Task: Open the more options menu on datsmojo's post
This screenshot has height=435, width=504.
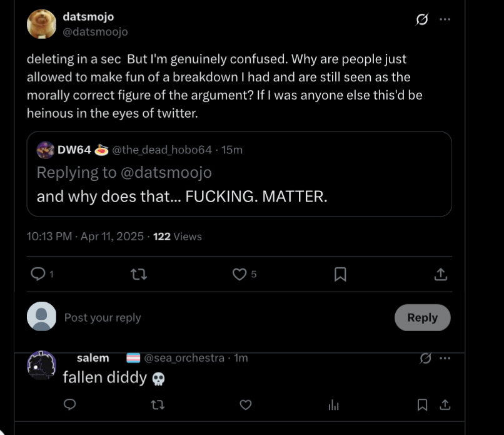Action: tap(445, 19)
